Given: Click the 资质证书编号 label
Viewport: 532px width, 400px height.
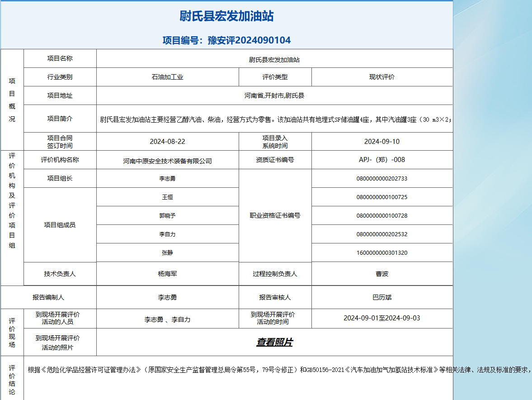Looking at the screenshot, I should tap(275, 160).
